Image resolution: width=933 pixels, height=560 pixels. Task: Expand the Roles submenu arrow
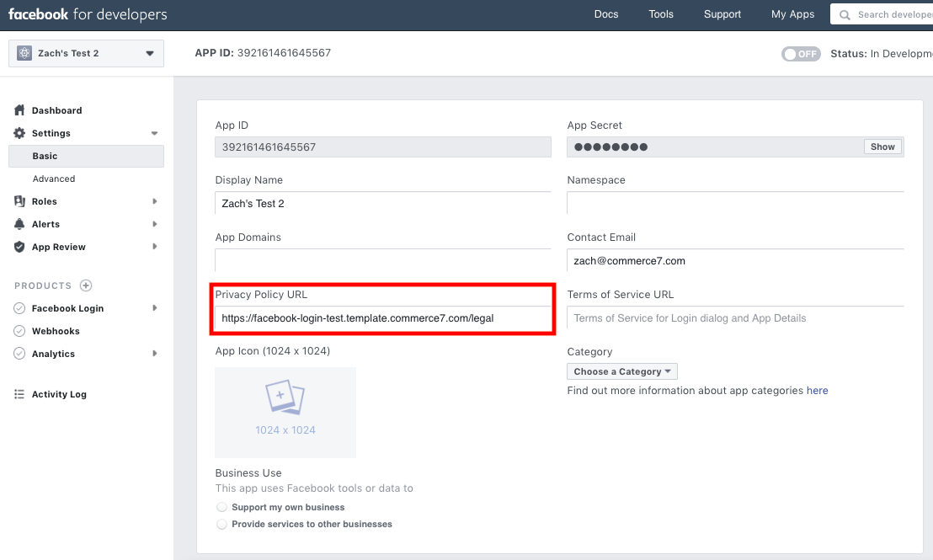pos(155,201)
